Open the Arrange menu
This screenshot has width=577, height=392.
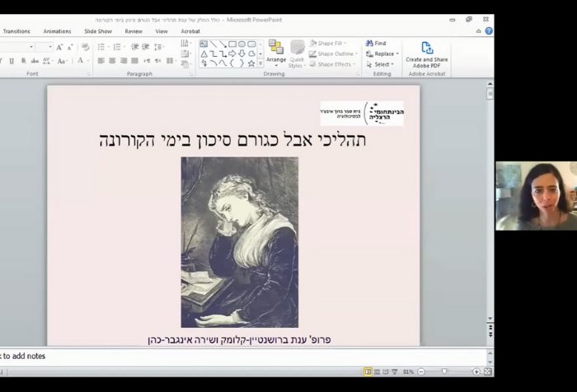[x=276, y=54]
